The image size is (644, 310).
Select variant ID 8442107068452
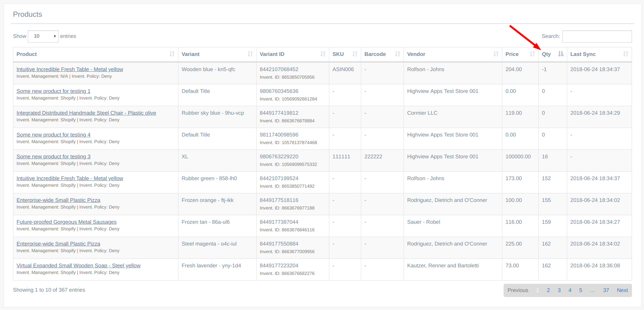point(279,69)
